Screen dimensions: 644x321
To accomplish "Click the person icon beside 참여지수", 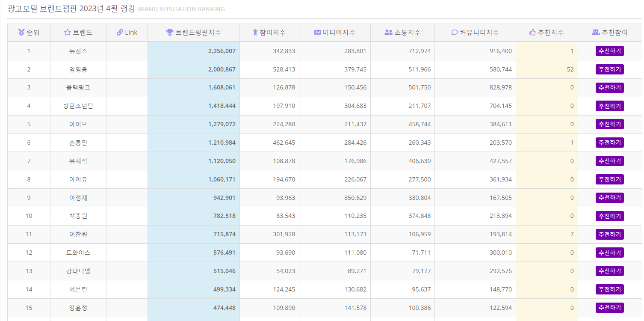I will click(255, 32).
